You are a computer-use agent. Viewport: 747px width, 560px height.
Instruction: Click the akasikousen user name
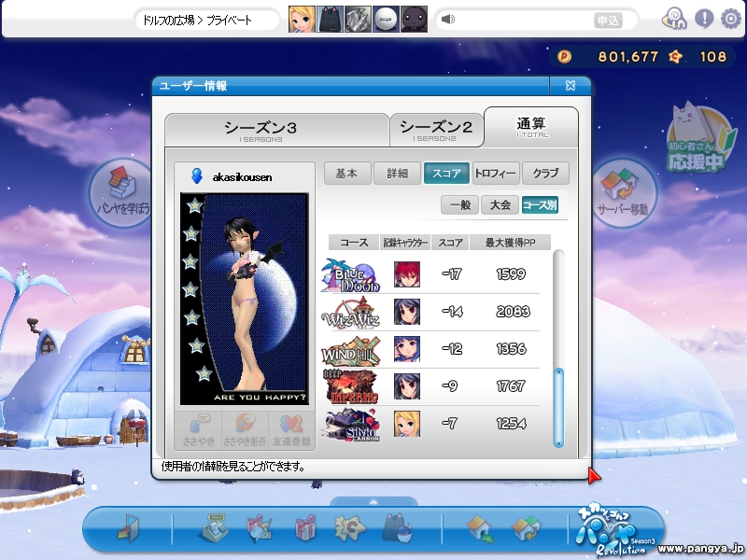pyautogui.click(x=242, y=177)
